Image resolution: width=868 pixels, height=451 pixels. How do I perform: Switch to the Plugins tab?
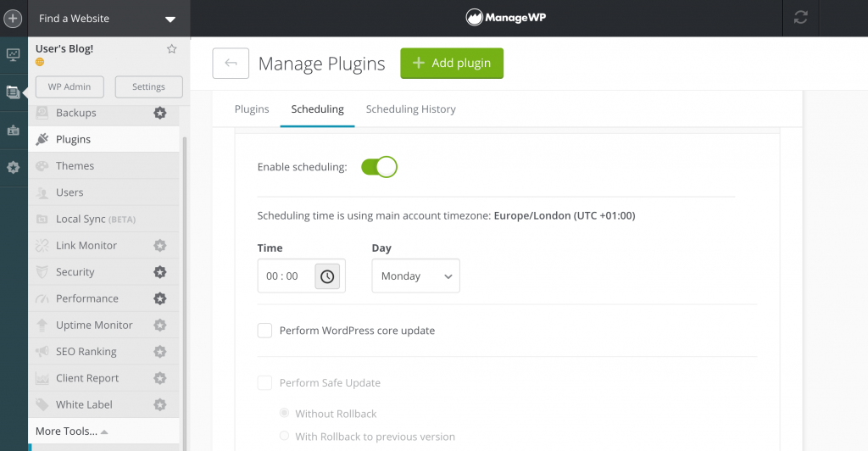pos(252,109)
